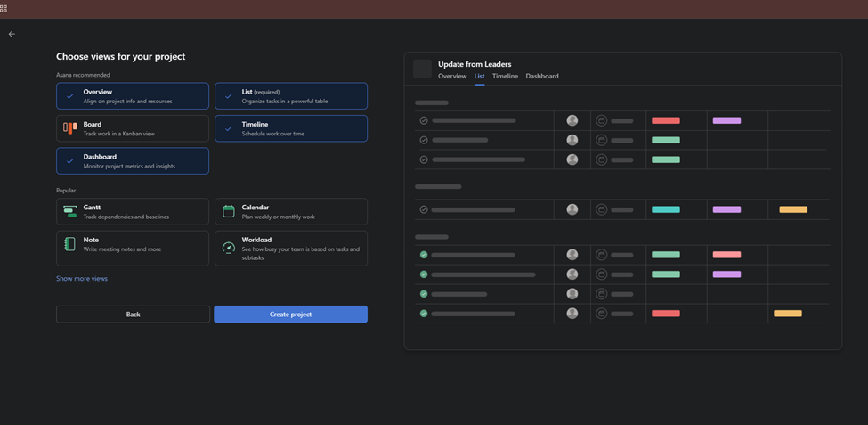This screenshot has width=868, height=425.
Task: Deselect the Dashboard view card
Action: coord(133,160)
